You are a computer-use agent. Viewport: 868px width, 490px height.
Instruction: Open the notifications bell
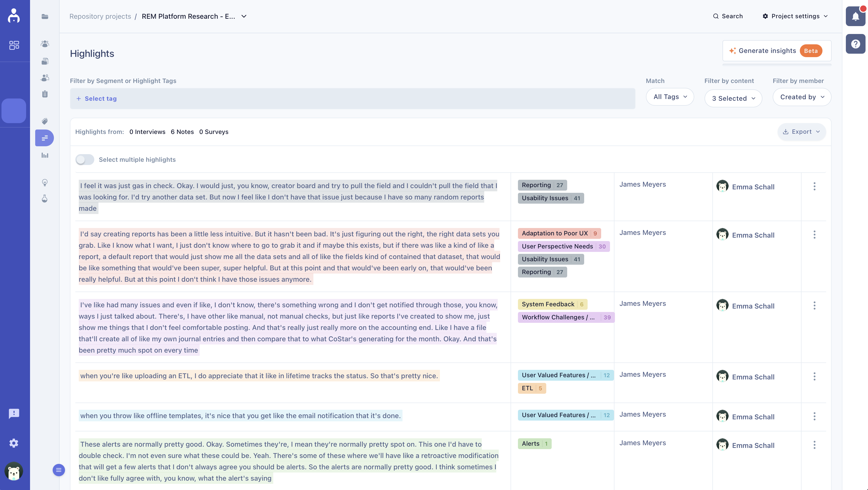[855, 16]
